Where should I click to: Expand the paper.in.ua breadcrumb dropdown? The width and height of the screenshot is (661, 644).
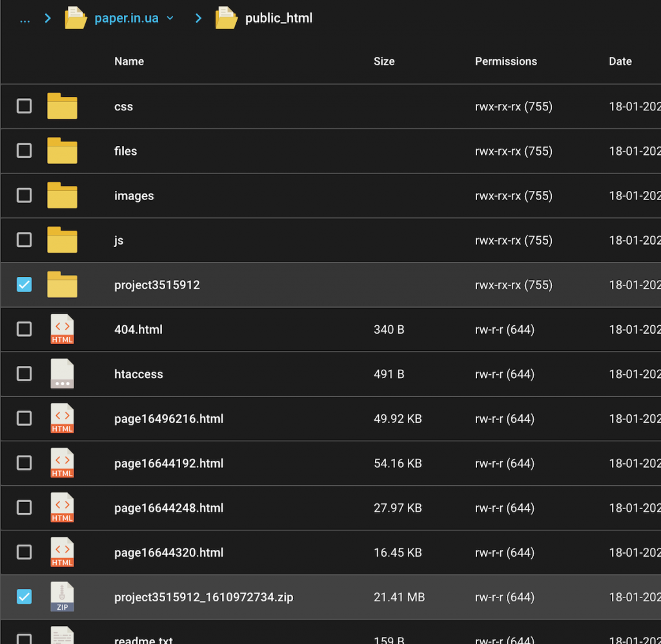(170, 18)
